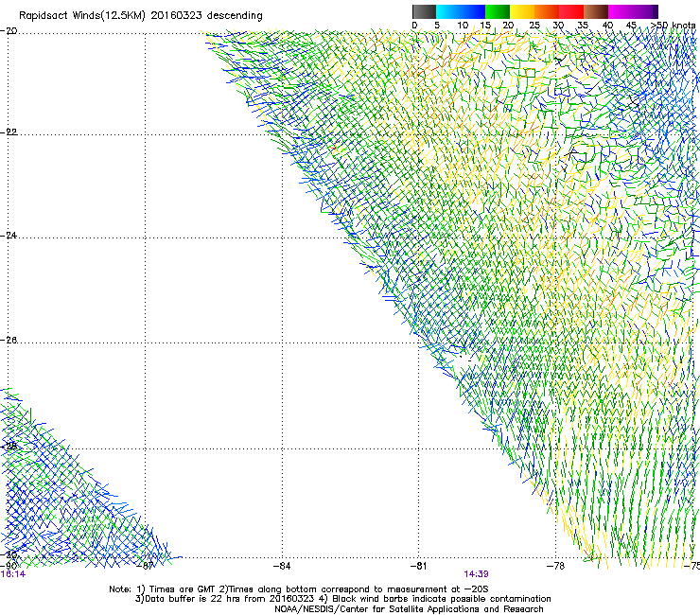Click the '-78' longitude axis label
Image resolution: width=700 pixels, height=615 pixels.
coord(556,566)
